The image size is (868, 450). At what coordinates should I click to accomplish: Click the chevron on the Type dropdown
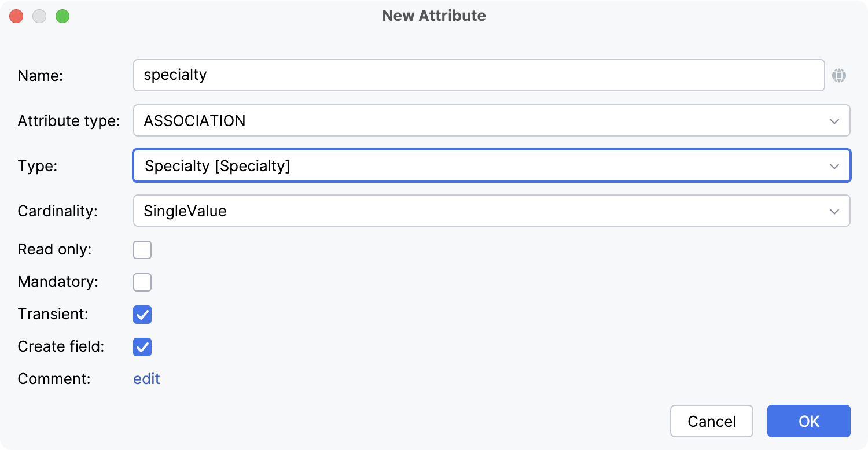[834, 166]
